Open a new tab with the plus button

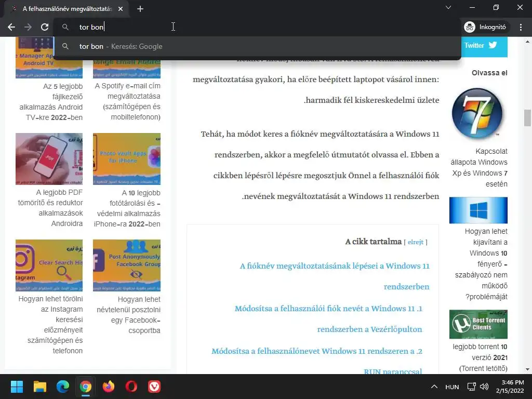point(140,9)
